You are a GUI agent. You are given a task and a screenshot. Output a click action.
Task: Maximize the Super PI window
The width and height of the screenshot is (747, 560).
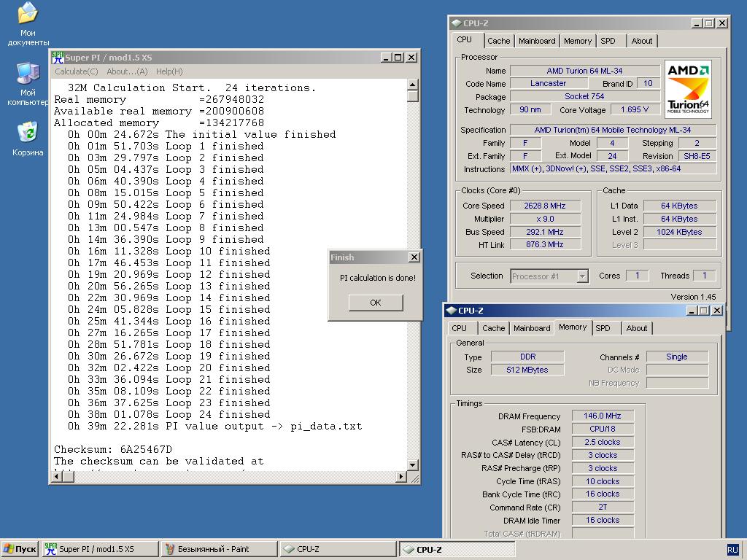tap(398, 58)
